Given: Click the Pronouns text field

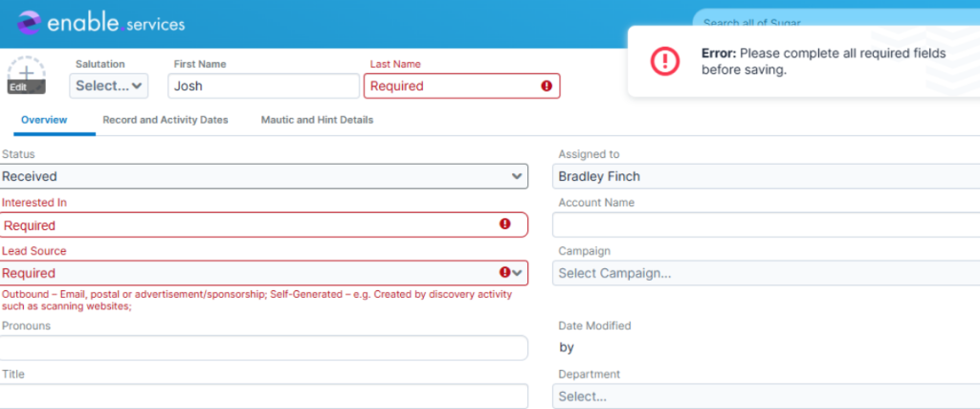Looking at the screenshot, I should pyautogui.click(x=264, y=348).
